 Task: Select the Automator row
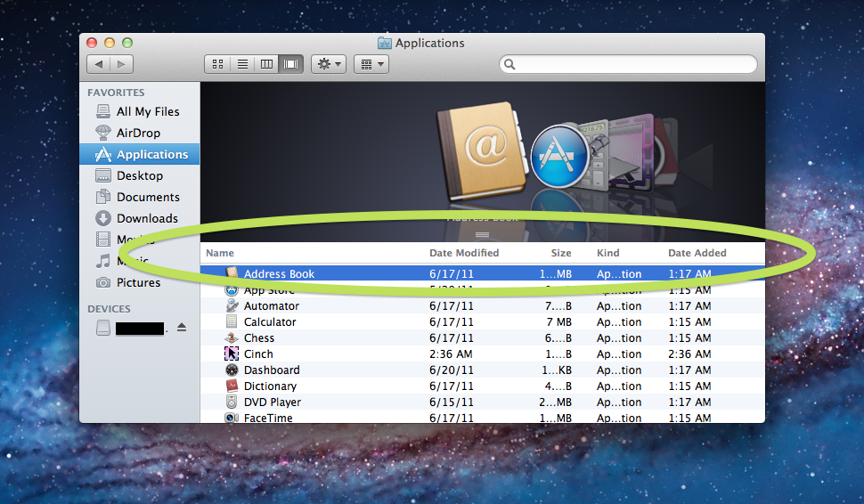(483, 305)
